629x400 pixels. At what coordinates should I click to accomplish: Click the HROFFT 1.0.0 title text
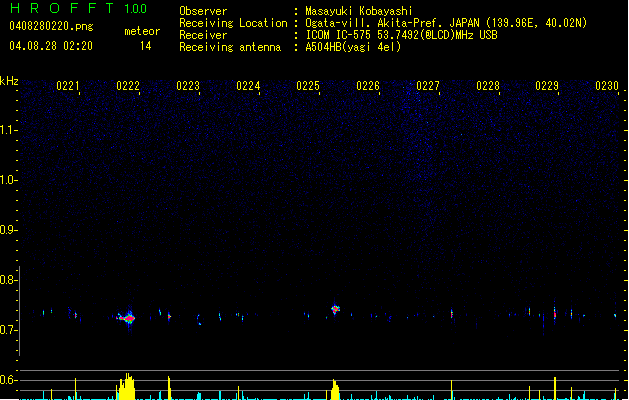[x=79, y=8]
